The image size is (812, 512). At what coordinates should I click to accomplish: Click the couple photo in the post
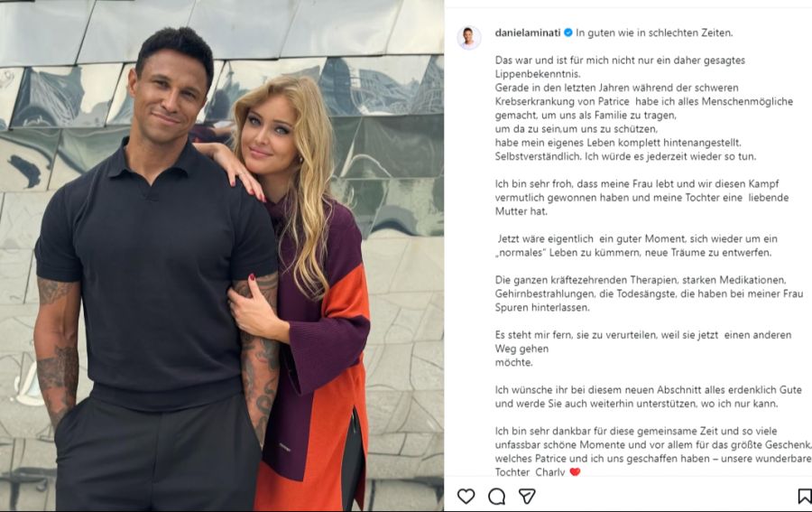pyautogui.click(x=222, y=256)
